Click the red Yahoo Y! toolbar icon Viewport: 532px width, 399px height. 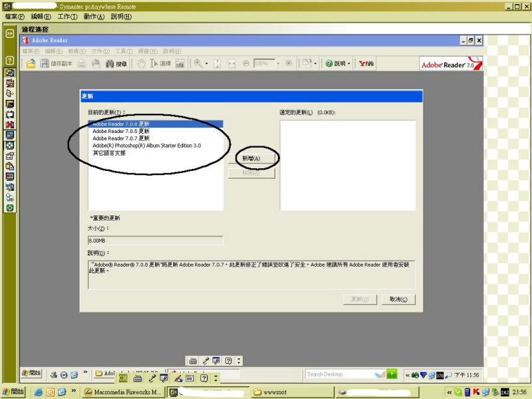pos(366,63)
